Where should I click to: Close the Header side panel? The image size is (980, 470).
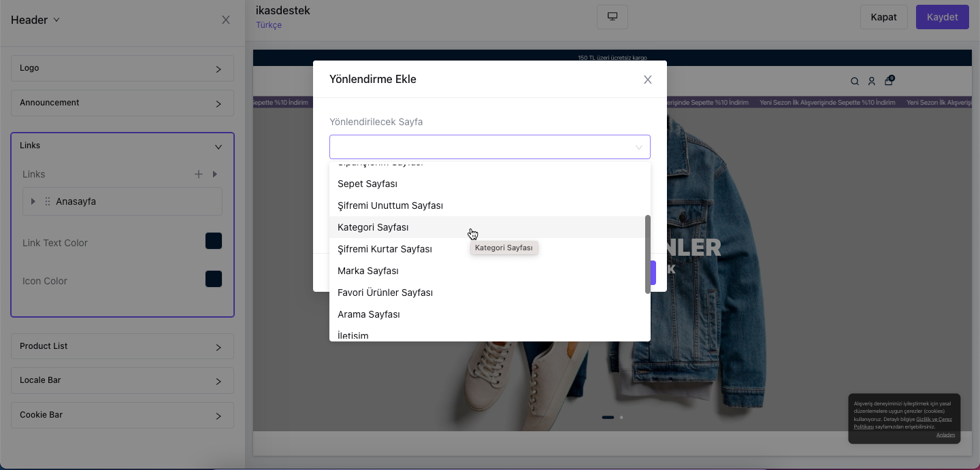coord(226,20)
